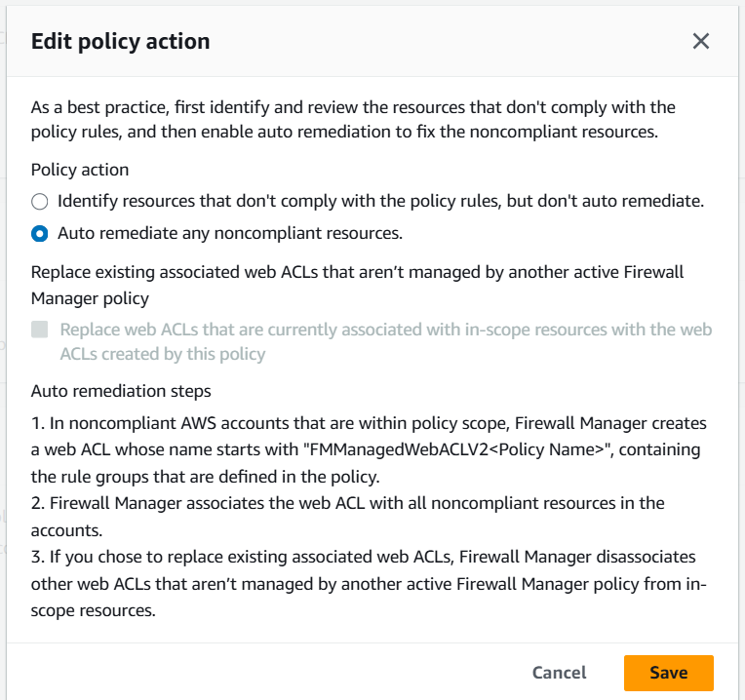Click the 'Policy action' field label

[80, 170]
